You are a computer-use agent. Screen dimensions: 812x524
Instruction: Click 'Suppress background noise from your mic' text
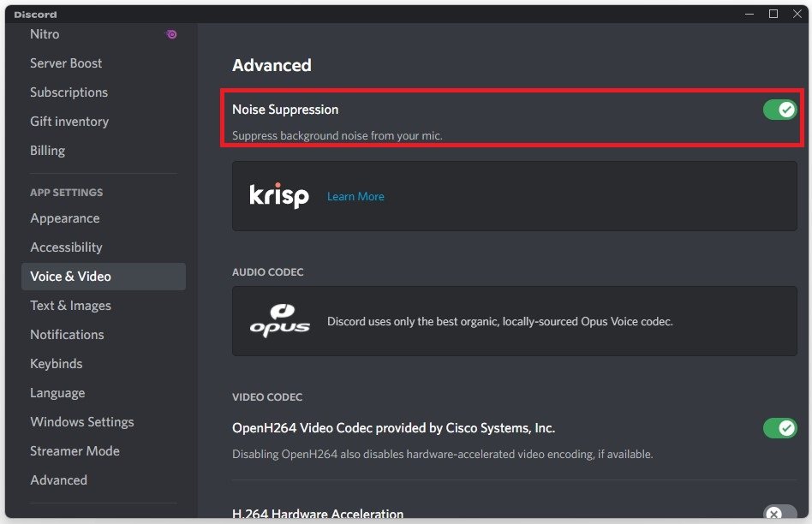(337, 135)
